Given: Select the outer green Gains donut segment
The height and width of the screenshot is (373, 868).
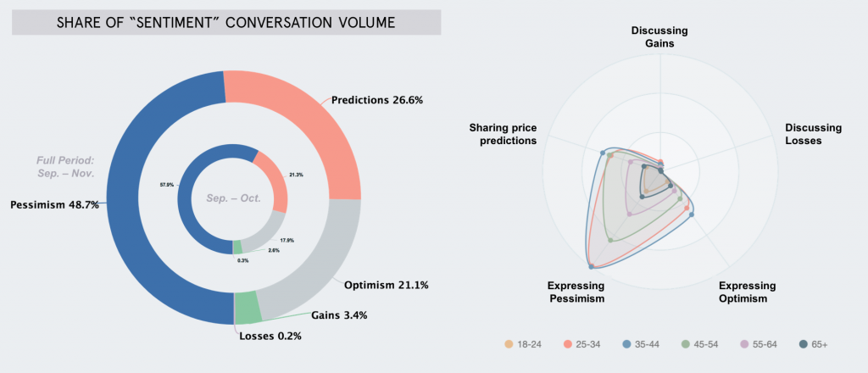Looking at the screenshot, I should click(x=248, y=307).
